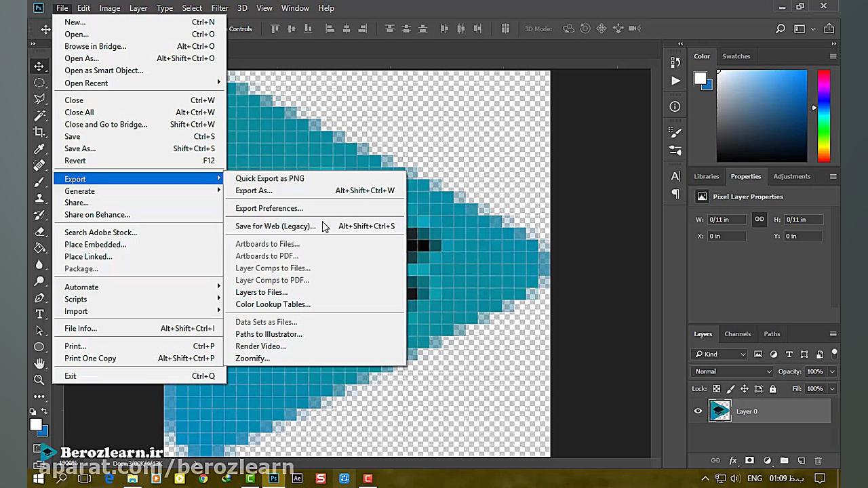The height and width of the screenshot is (488, 868).
Task: Toggle lock transparent pixels icon
Action: pos(716,389)
